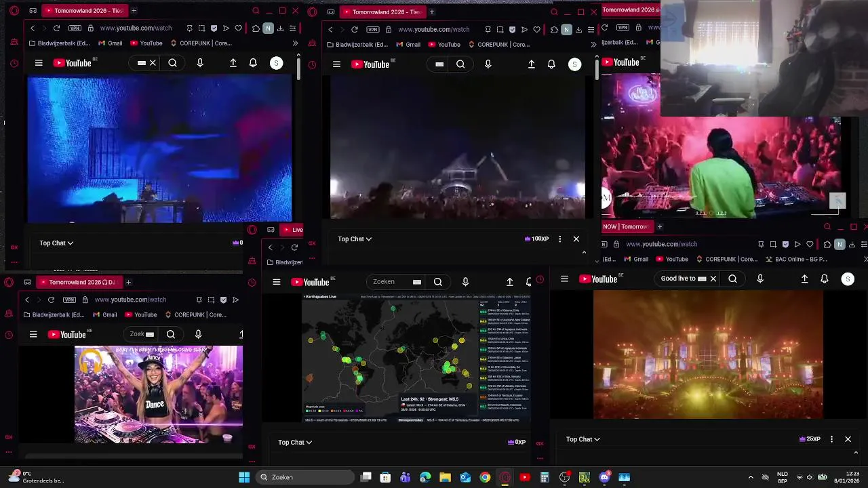Image resolution: width=868 pixels, height=488 pixels.
Task: Close chat panel next to 100XP
Action: click(x=576, y=239)
